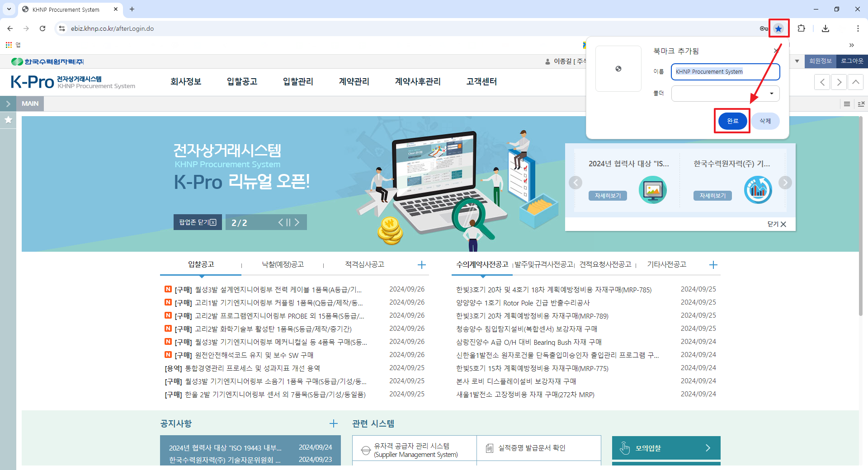Click the scroll-to-top up arrow box
This screenshot has width=868, height=470.
pos(856,82)
